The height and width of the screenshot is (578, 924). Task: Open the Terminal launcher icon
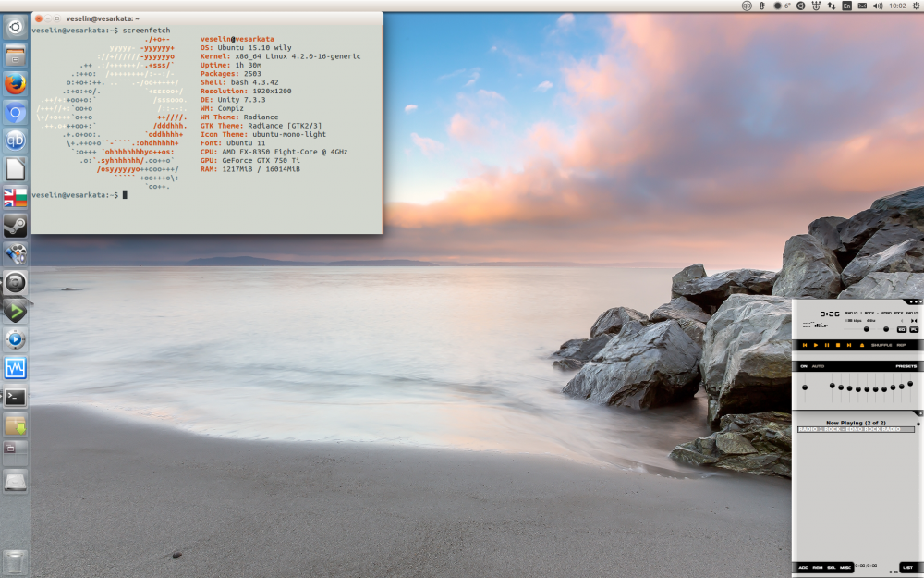pyautogui.click(x=16, y=397)
